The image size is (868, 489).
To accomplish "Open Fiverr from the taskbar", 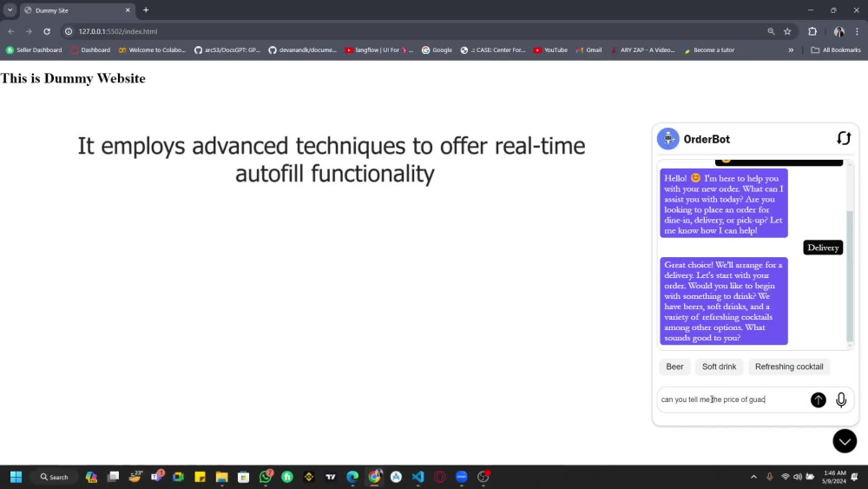I will [286, 477].
